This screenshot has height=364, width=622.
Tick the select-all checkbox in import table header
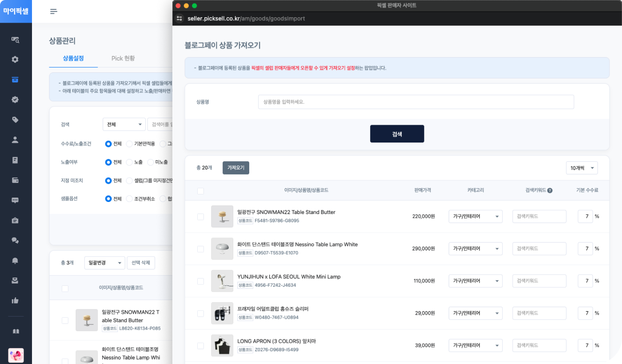pos(200,191)
